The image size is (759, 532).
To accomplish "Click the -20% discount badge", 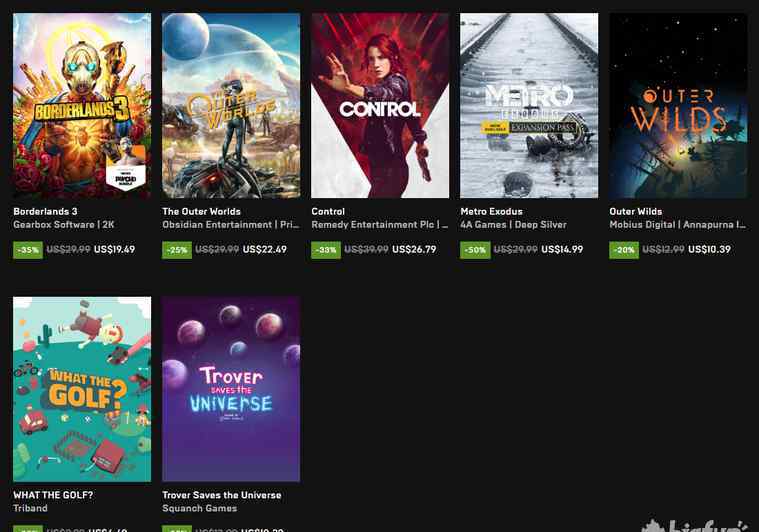I will tap(624, 250).
